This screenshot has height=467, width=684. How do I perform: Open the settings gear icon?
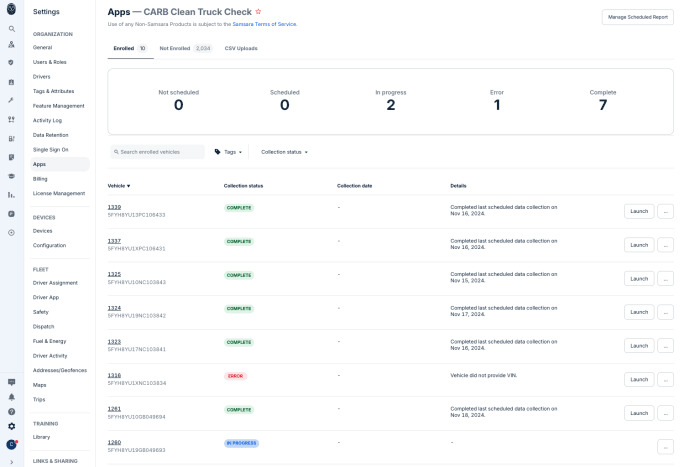point(12,426)
